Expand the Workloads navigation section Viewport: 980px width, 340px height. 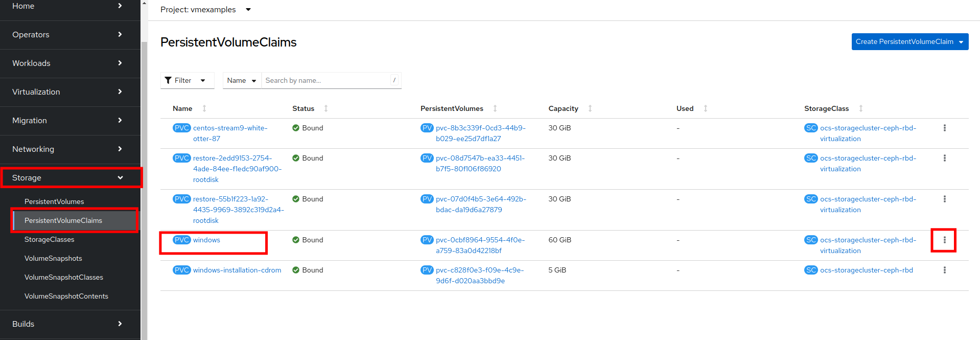coord(70,63)
